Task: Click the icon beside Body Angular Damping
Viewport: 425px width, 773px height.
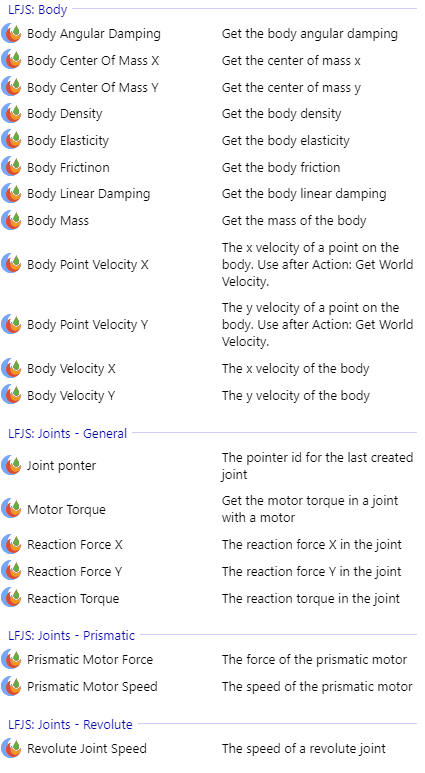Action: [x=11, y=34]
